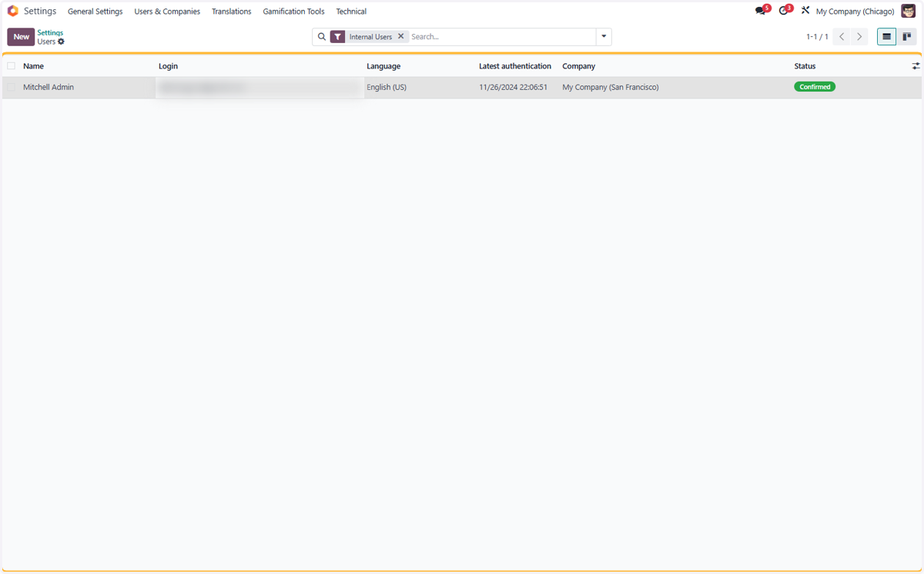Open the conversations messages icon
Image resolution: width=924 pixels, height=574 pixels.
coord(762,11)
